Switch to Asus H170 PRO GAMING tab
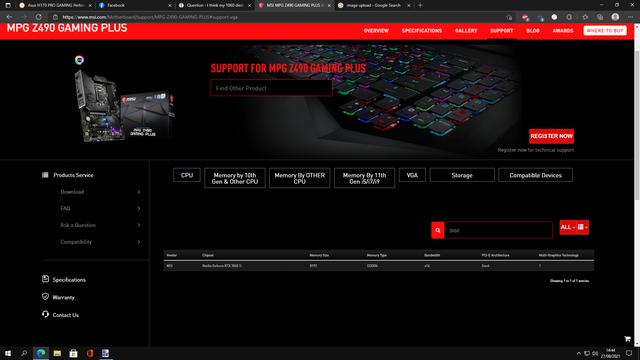 click(56, 5)
